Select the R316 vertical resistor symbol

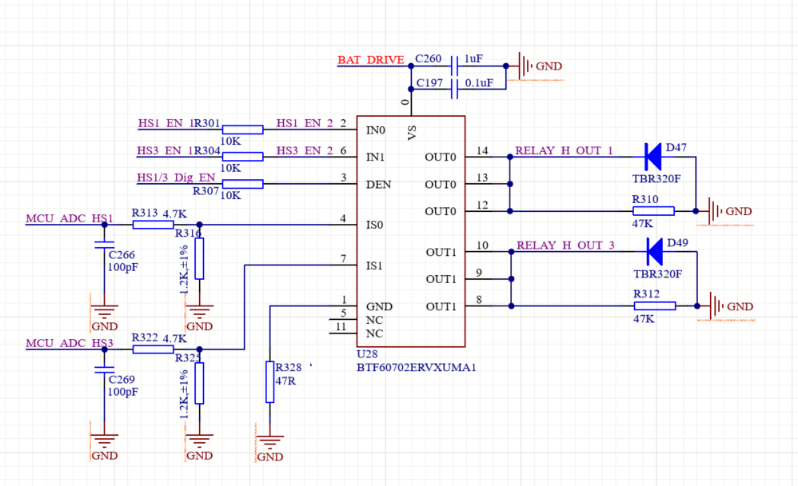(200, 259)
